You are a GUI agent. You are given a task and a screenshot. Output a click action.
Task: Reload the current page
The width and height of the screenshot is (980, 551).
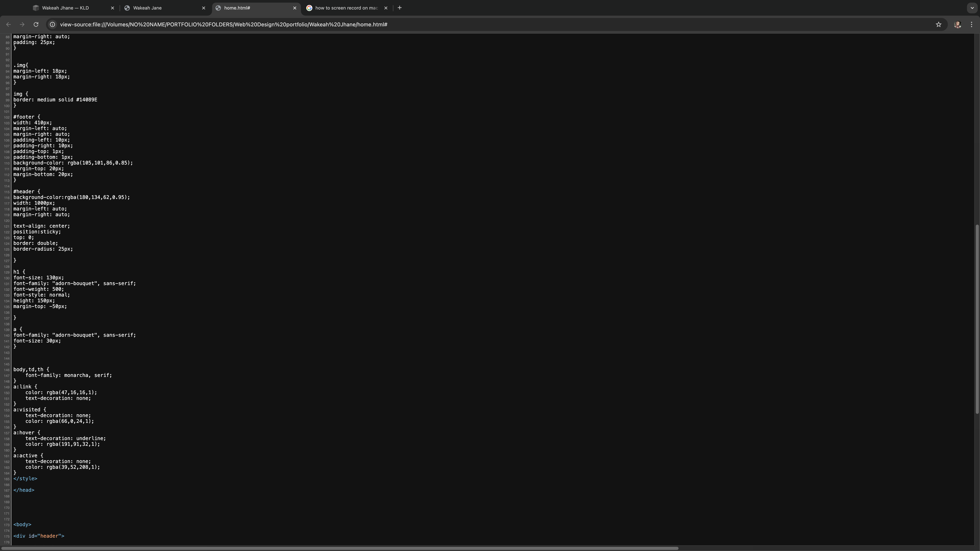pyautogui.click(x=36, y=24)
